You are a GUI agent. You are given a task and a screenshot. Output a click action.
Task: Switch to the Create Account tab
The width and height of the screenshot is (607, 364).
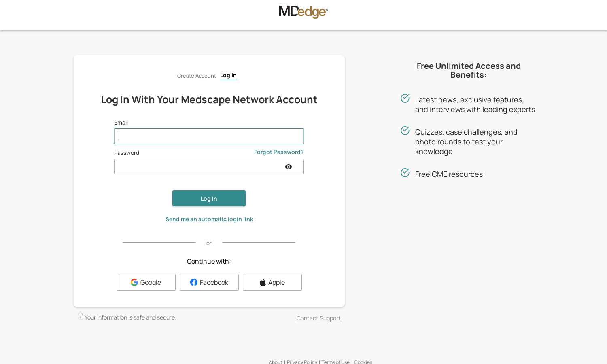[x=197, y=76]
